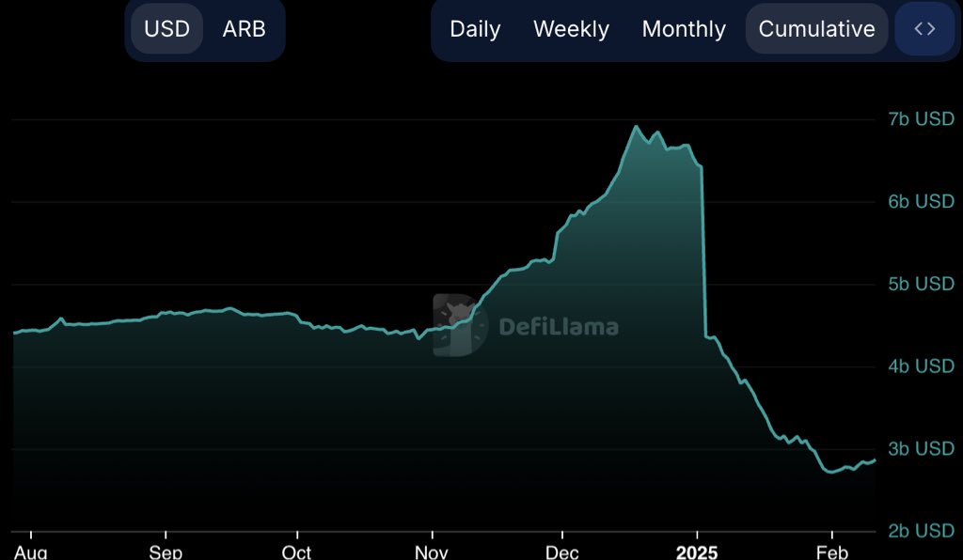Open the embed code icon button
Viewport: 963px width, 560px height.
tap(925, 29)
